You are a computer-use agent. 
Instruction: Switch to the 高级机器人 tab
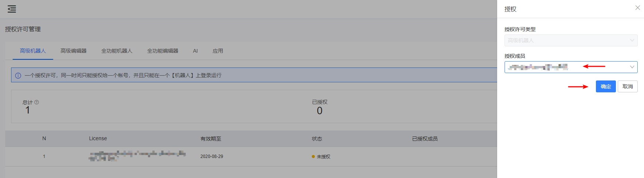33,51
